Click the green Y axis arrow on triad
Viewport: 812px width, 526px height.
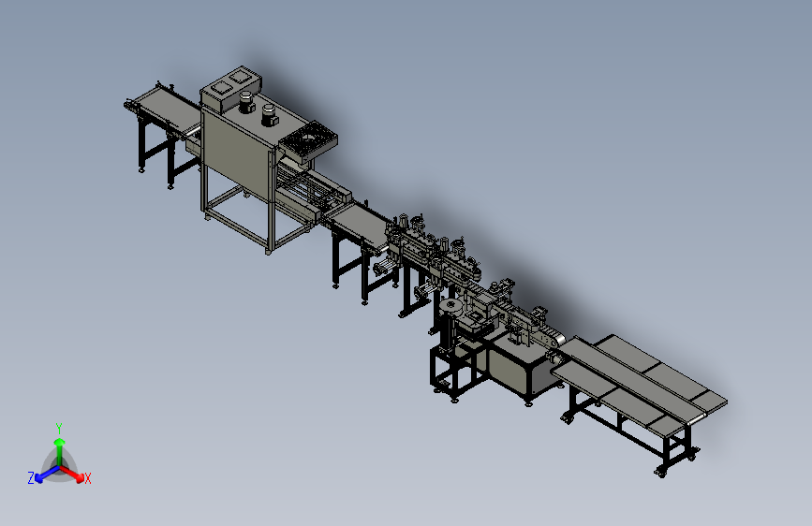(60, 450)
